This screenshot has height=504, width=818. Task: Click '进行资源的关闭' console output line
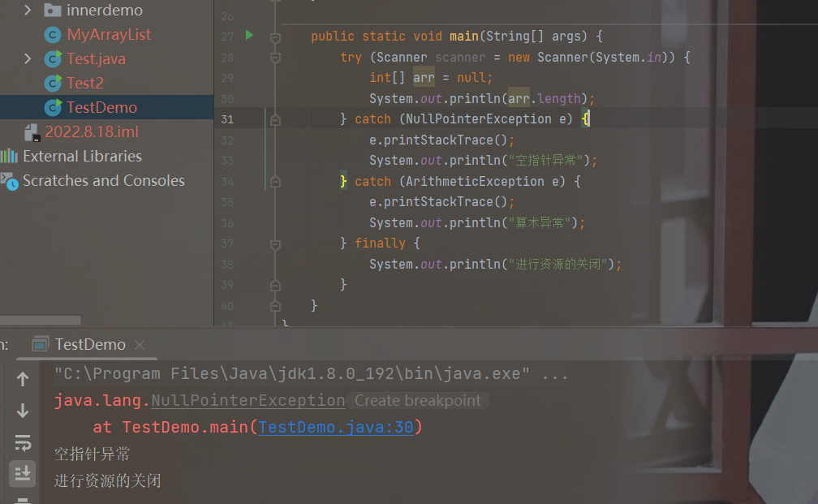click(x=107, y=480)
